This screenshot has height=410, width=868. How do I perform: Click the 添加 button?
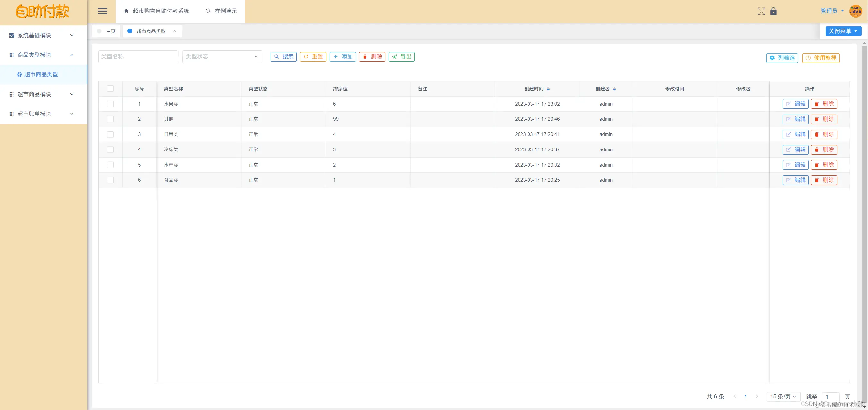click(342, 56)
